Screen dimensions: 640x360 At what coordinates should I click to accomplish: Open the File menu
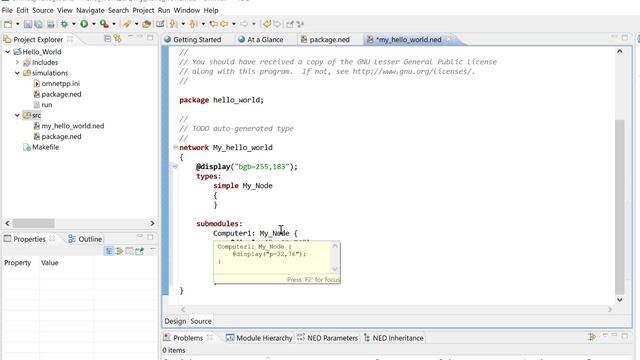7,10
